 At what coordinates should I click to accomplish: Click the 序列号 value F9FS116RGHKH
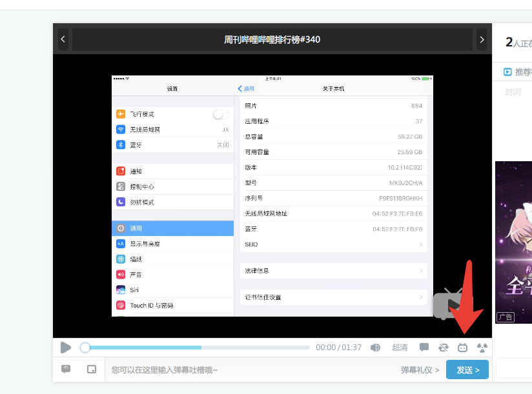point(401,198)
